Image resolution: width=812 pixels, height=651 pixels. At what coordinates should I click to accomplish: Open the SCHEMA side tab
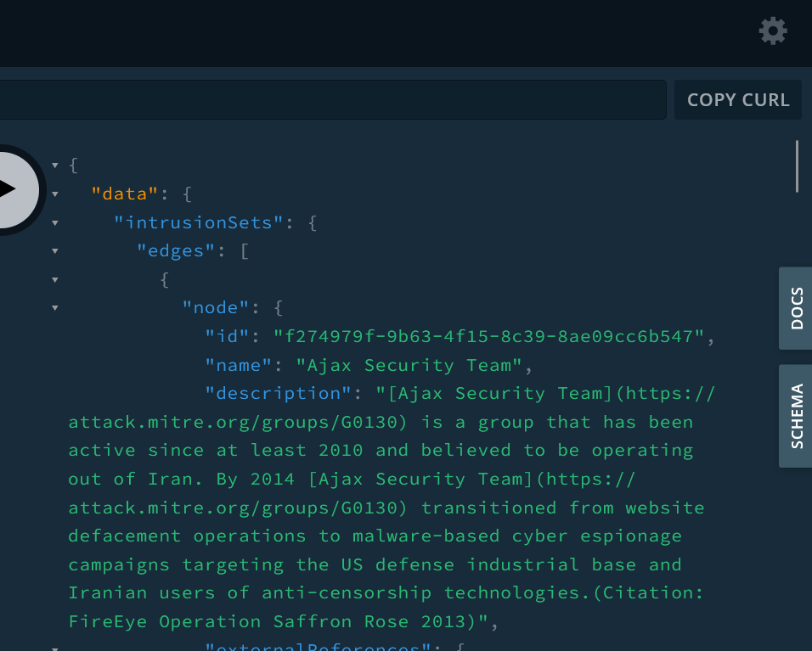(797, 416)
